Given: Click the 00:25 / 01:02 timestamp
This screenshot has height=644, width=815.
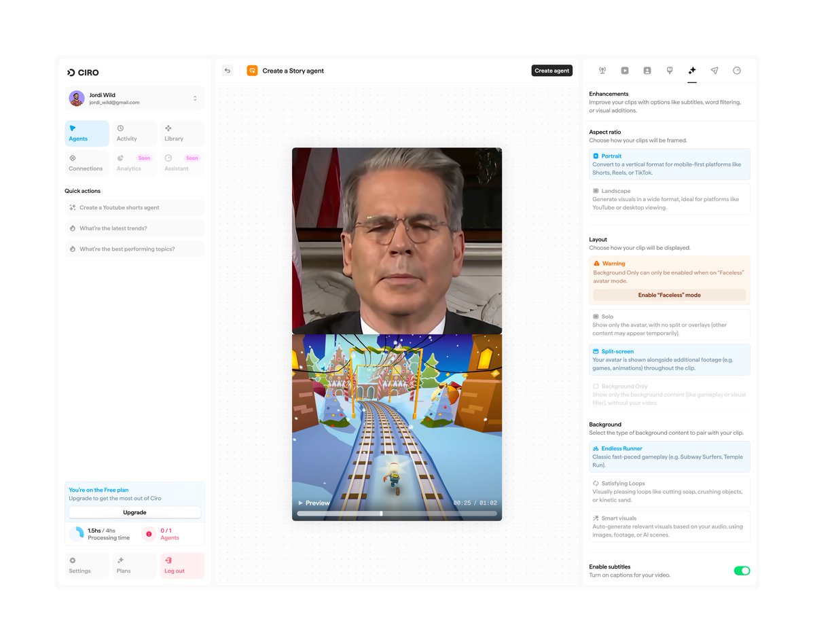Looking at the screenshot, I should point(475,503).
